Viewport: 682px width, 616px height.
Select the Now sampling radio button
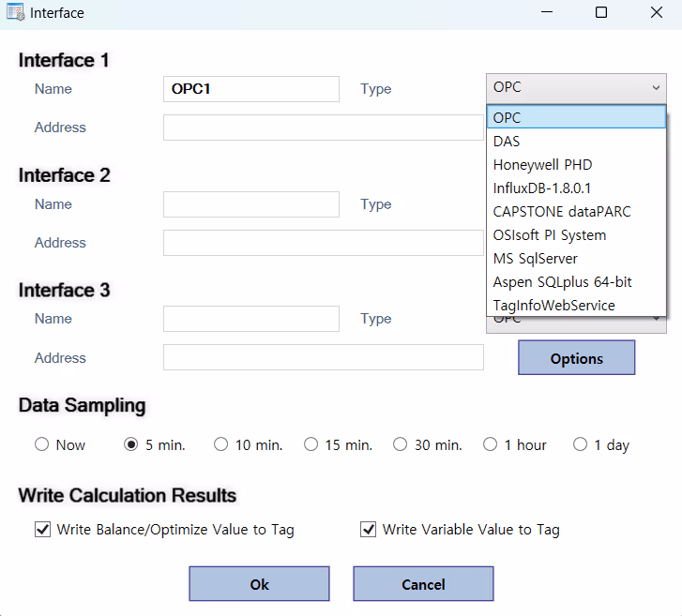pyautogui.click(x=42, y=444)
